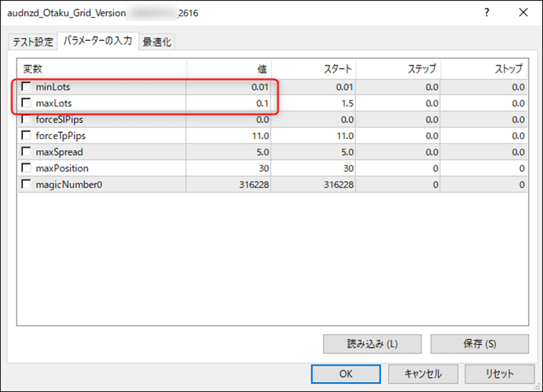Check the maxPosition checkbox
Viewport: 543px width, 392px height.
27,168
